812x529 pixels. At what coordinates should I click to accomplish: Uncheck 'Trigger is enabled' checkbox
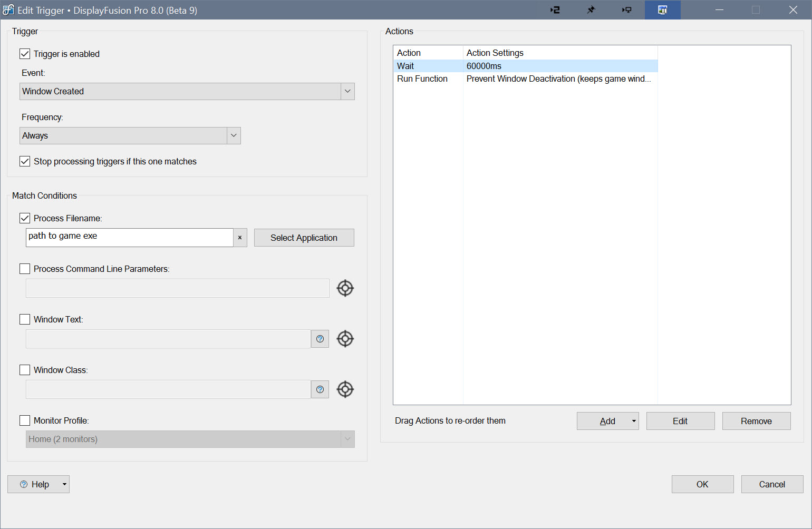tap(25, 54)
